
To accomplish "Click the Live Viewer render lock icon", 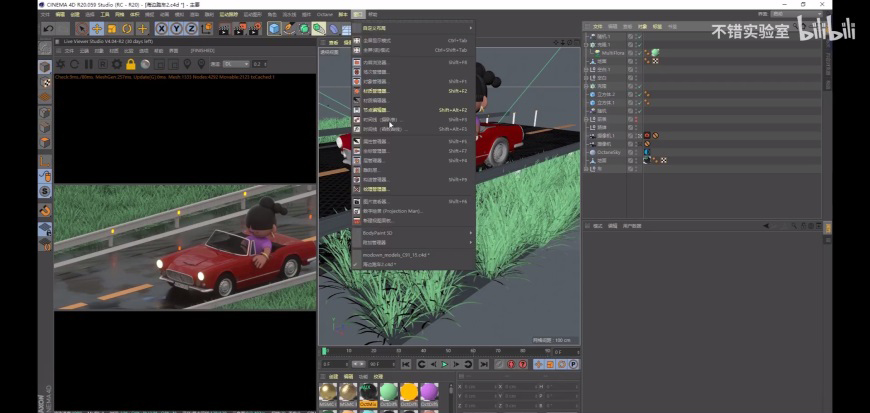I will [130, 64].
